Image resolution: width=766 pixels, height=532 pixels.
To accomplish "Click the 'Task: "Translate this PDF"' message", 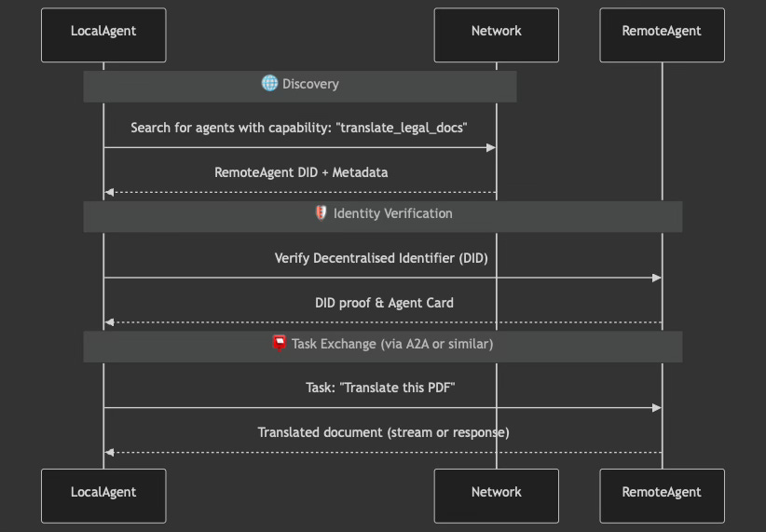I will point(380,388).
